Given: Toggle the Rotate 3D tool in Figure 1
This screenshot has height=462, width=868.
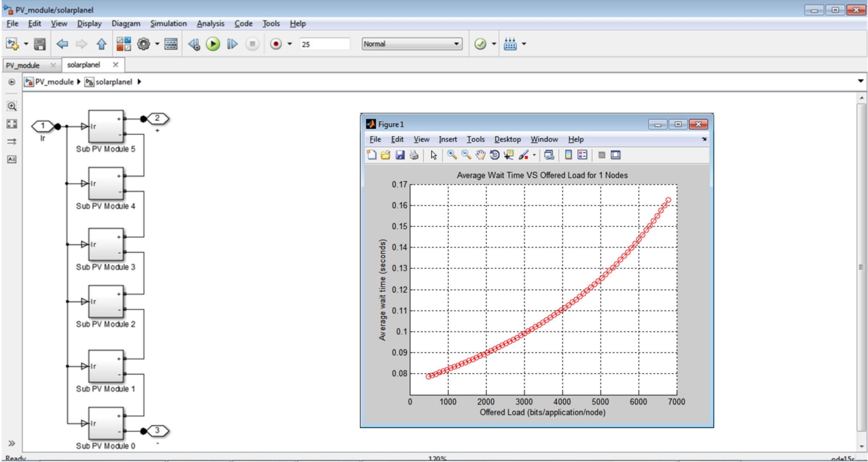Looking at the screenshot, I should click(x=495, y=155).
